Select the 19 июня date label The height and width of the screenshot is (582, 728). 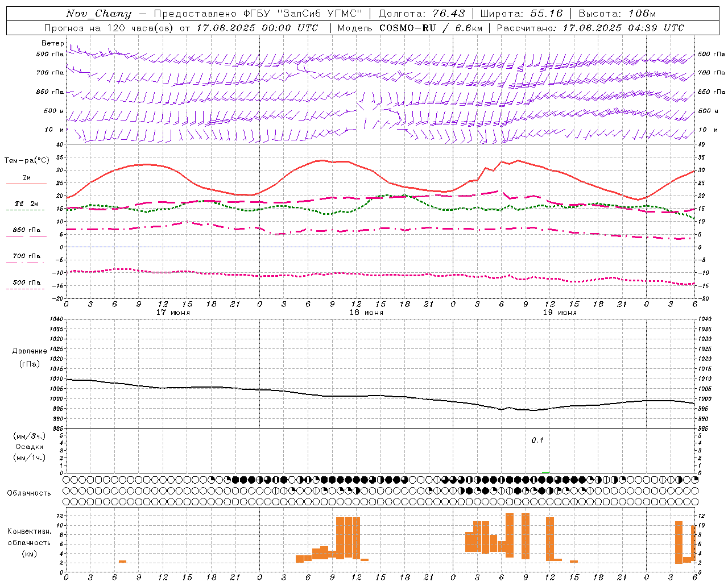(560, 313)
